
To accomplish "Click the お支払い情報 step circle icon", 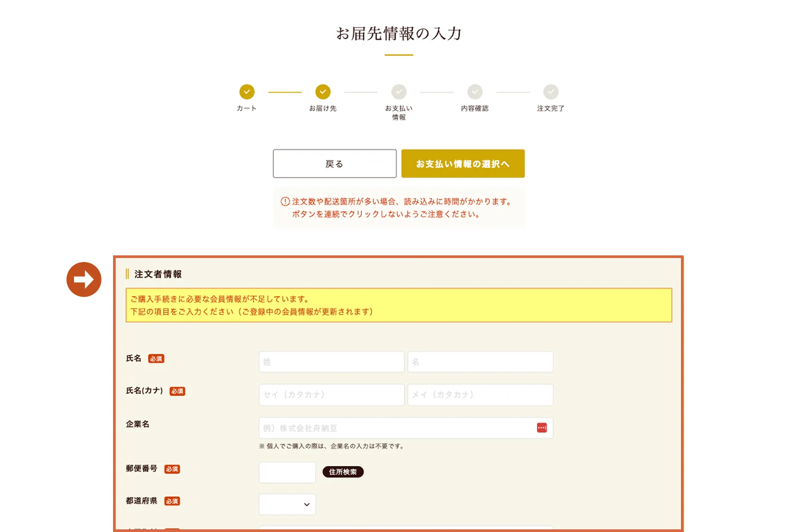I will click(399, 92).
